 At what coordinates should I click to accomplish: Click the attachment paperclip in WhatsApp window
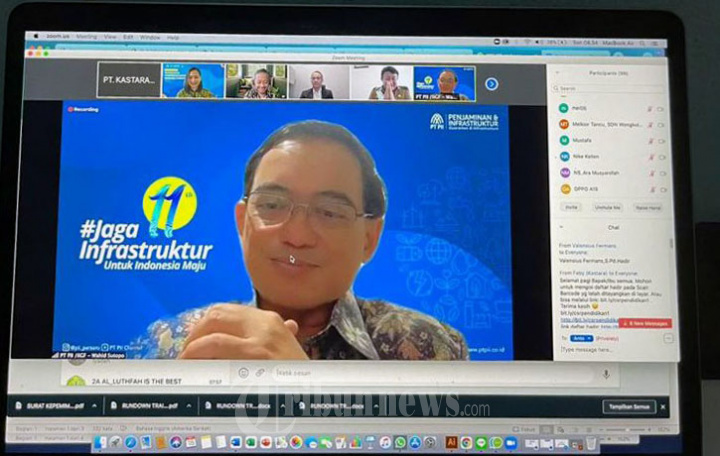pyautogui.click(x=260, y=373)
